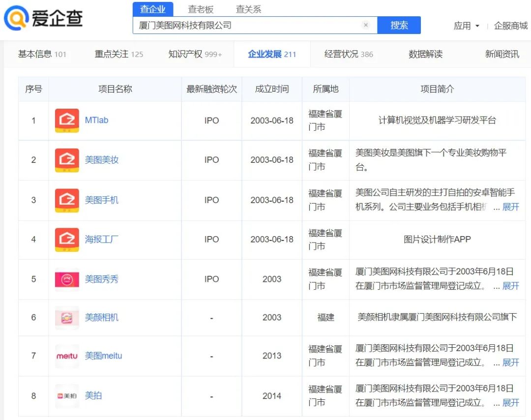The height and width of the screenshot is (420, 531).
Task: Open the MTlab project link
Action: click(x=96, y=120)
